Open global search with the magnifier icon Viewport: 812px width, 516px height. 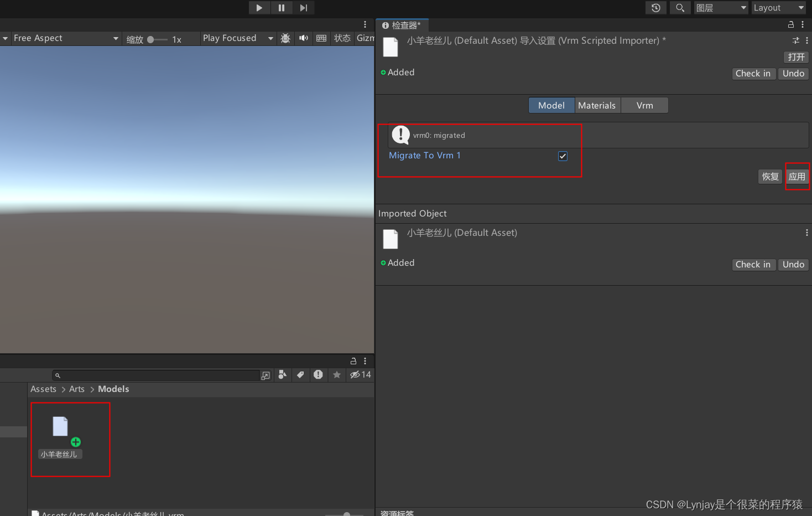(680, 8)
